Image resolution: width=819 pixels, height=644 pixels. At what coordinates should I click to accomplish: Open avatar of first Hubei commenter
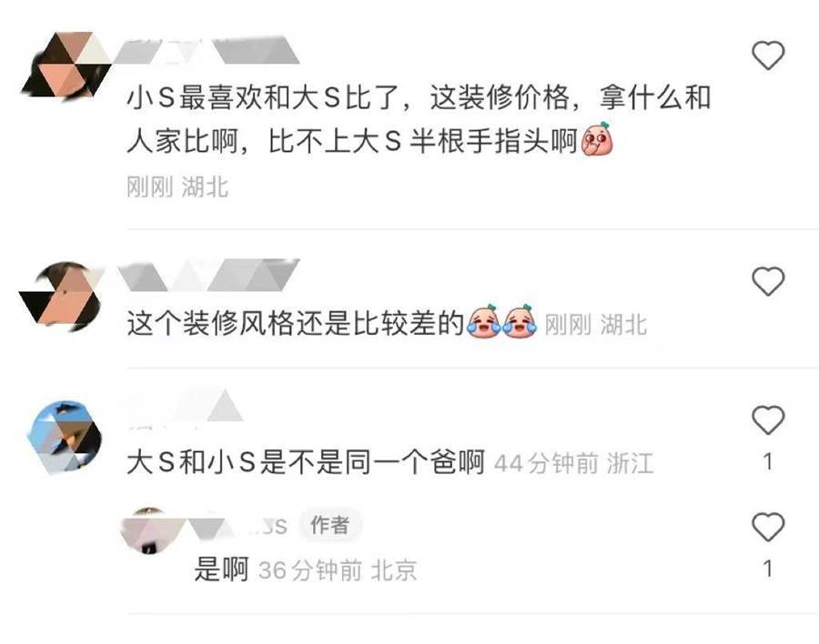pyautogui.click(x=66, y=65)
